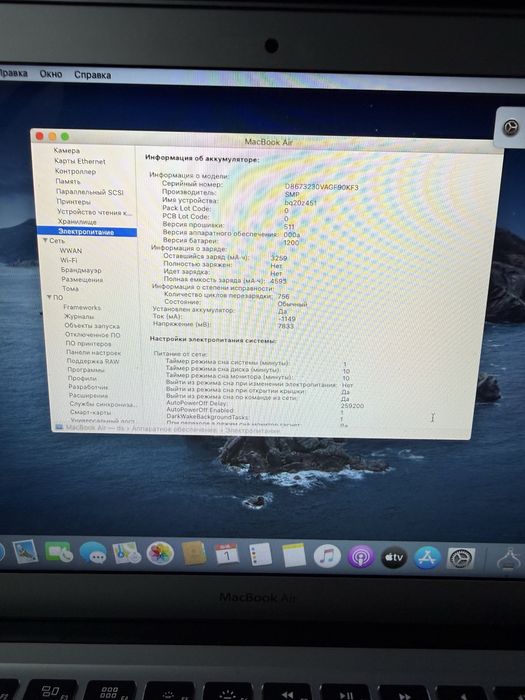Select Тома in the sidebar

pyautogui.click(x=71, y=288)
